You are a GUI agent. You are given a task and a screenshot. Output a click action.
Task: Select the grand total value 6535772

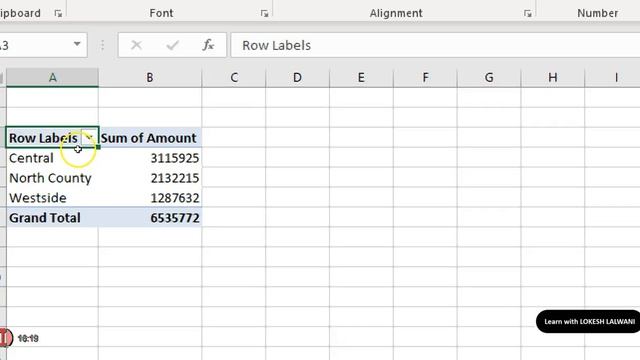point(150,218)
